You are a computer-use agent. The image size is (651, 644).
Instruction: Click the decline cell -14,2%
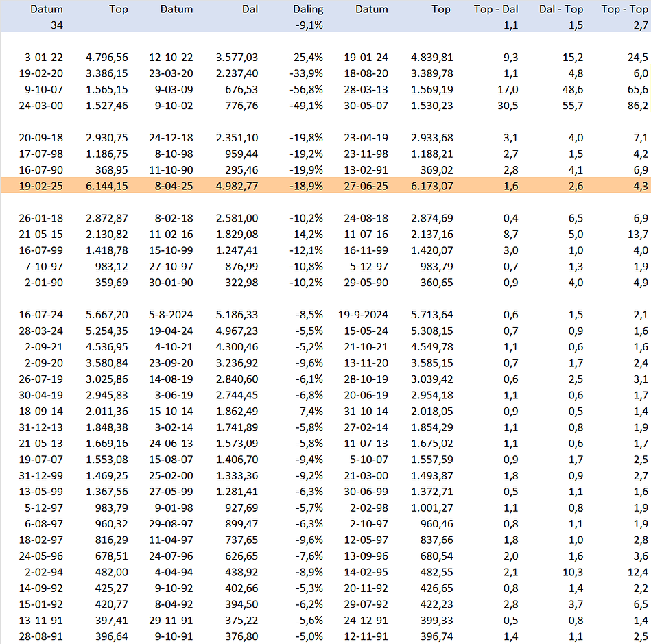306,235
